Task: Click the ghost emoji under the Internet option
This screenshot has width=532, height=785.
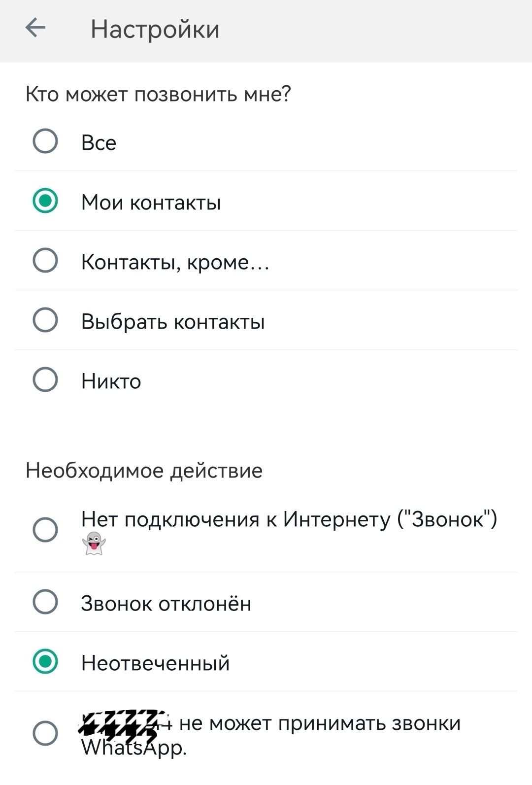Action: tap(94, 544)
